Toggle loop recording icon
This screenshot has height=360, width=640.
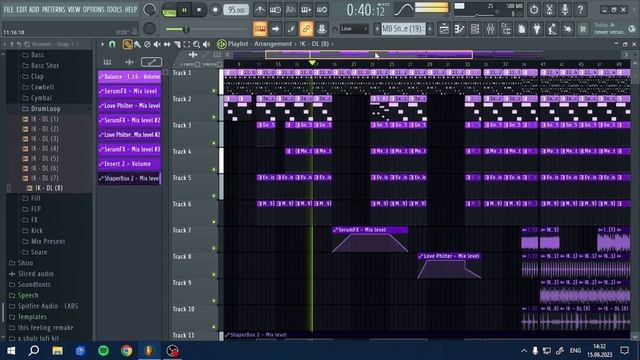(322, 9)
